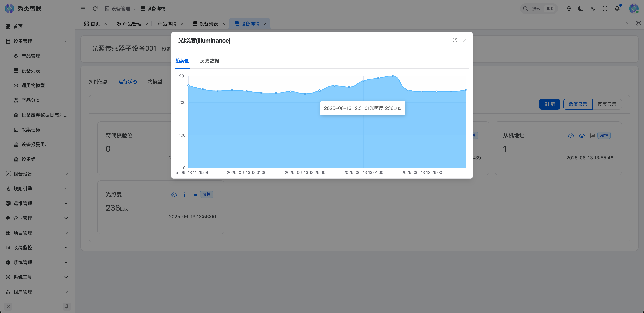This screenshot has height=313, width=644.
Task: Click the page refresh icon in header
Action: coord(95,9)
